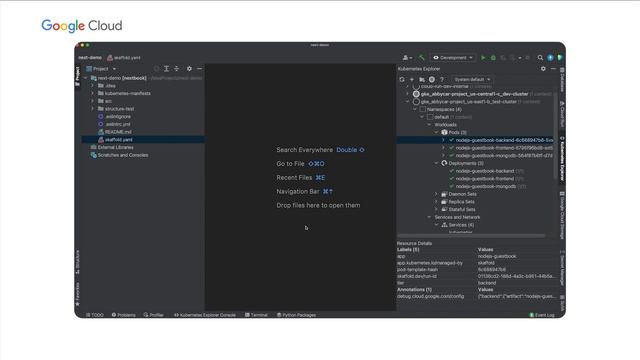Open the Kubernetes Explorer Console tab

[x=205, y=315]
